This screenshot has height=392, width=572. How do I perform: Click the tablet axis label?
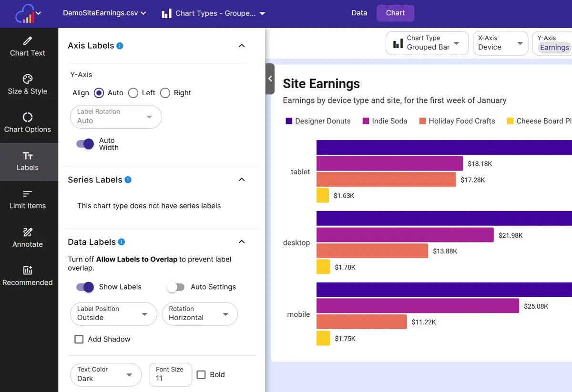coord(300,171)
